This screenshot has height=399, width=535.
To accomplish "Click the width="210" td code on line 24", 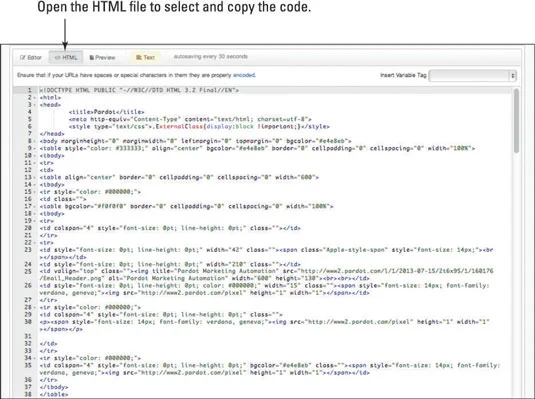I will [170, 264].
